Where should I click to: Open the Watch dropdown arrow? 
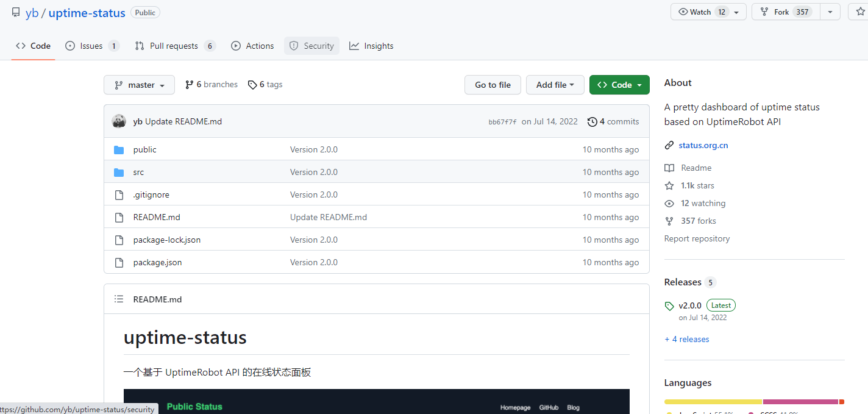tap(736, 12)
